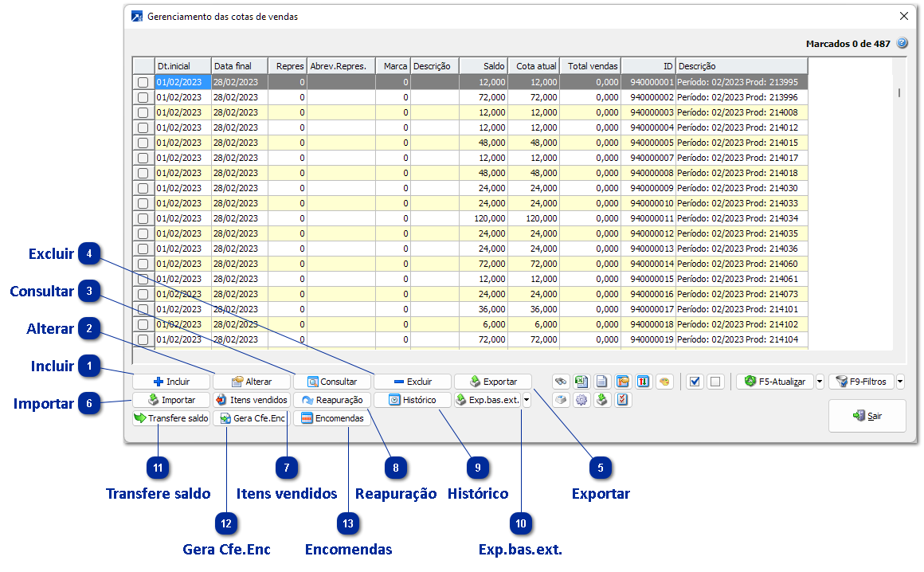Click the unmark-all empty box icon
Screen dimensions: 924x572
715,382
